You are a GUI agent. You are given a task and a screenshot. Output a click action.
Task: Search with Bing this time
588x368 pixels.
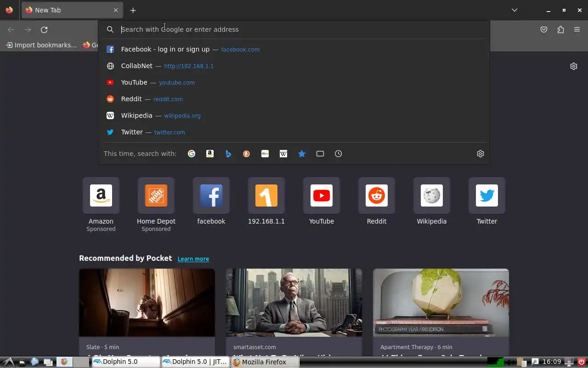click(x=228, y=154)
